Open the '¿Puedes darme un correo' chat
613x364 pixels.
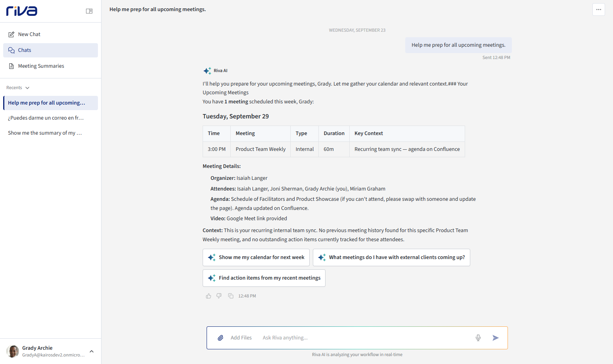[x=50, y=118]
